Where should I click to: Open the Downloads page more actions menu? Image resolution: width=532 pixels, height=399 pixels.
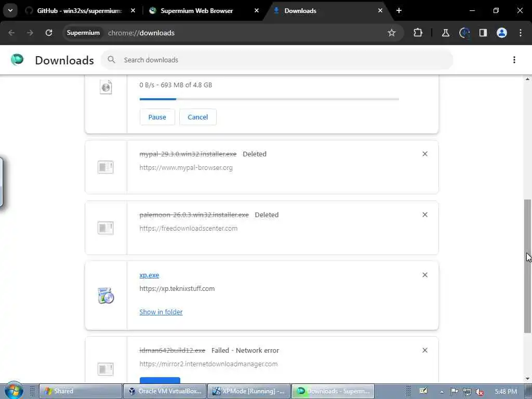514,60
